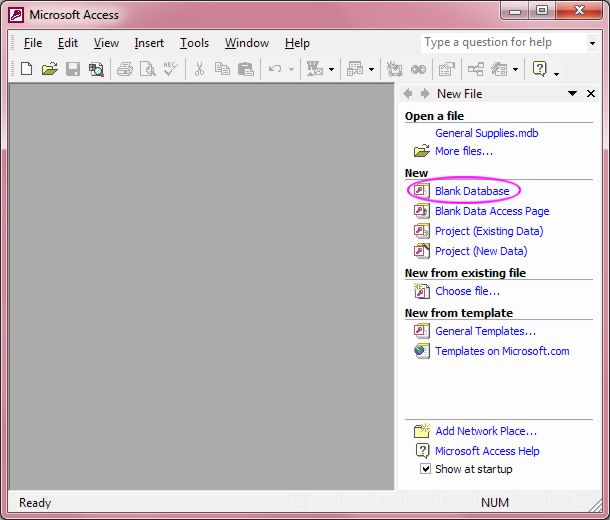Click the Add Network Place... link

(x=486, y=431)
